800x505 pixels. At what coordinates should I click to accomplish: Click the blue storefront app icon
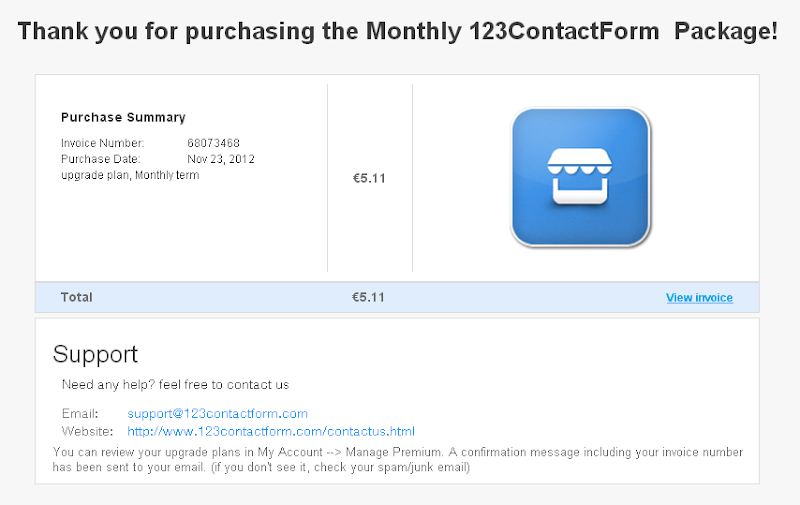[581, 178]
